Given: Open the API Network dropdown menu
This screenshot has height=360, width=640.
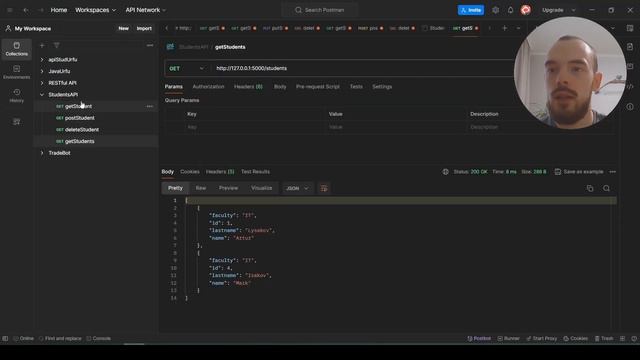Looking at the screenshot, I should click(146, 10).
